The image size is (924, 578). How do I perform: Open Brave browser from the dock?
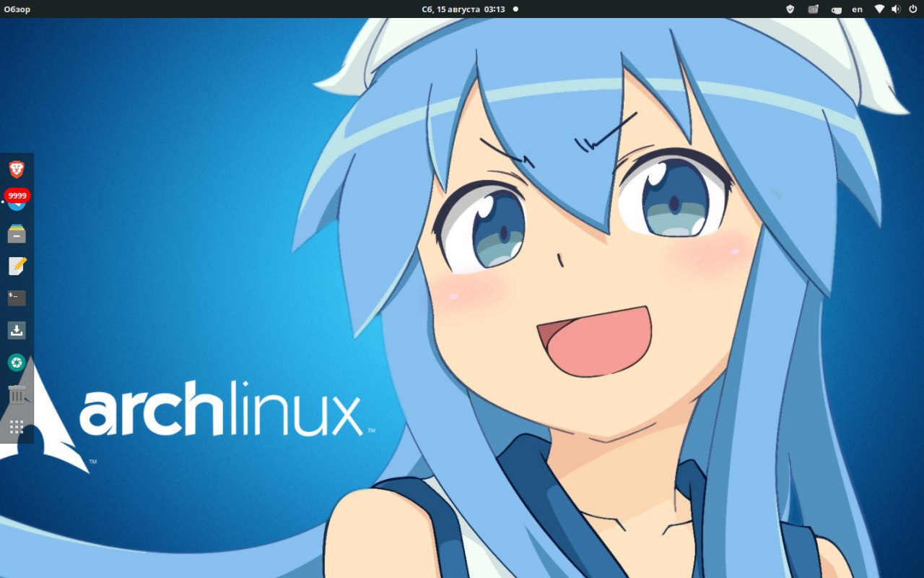17,170
